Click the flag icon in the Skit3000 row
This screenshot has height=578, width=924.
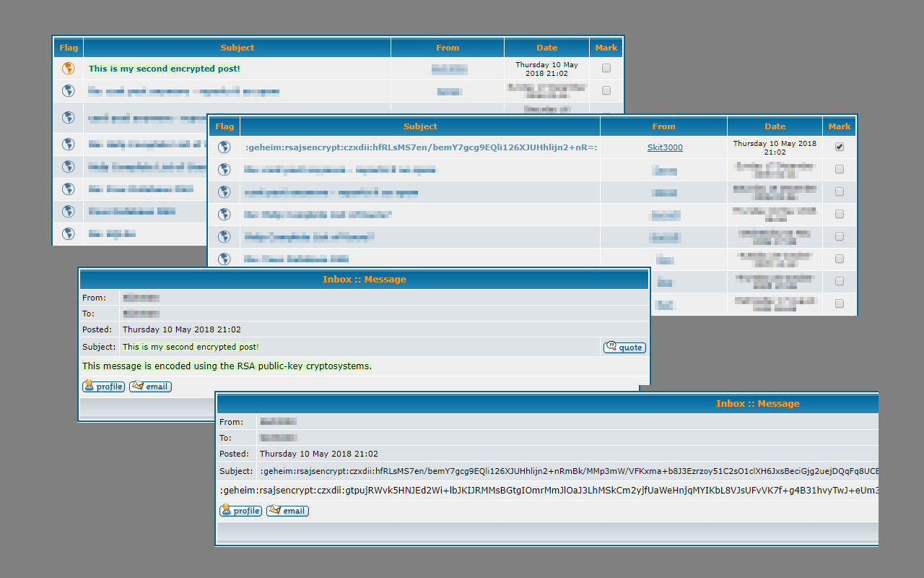coord(225,147)
